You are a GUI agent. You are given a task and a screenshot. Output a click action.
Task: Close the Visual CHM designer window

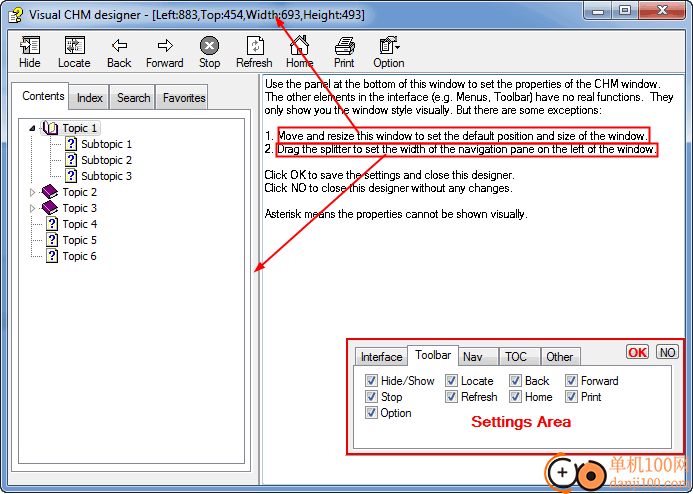coord(661,11)
